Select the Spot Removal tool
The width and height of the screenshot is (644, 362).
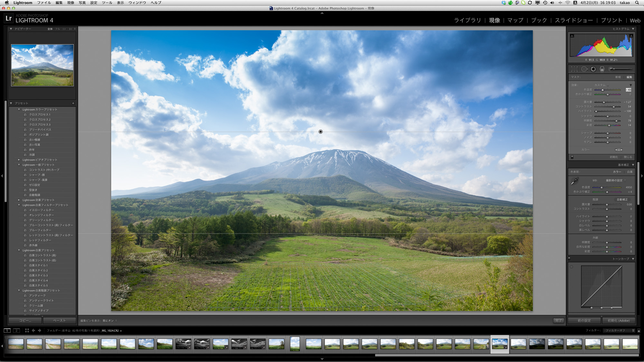pyautogui.click(x=584, y=69)
